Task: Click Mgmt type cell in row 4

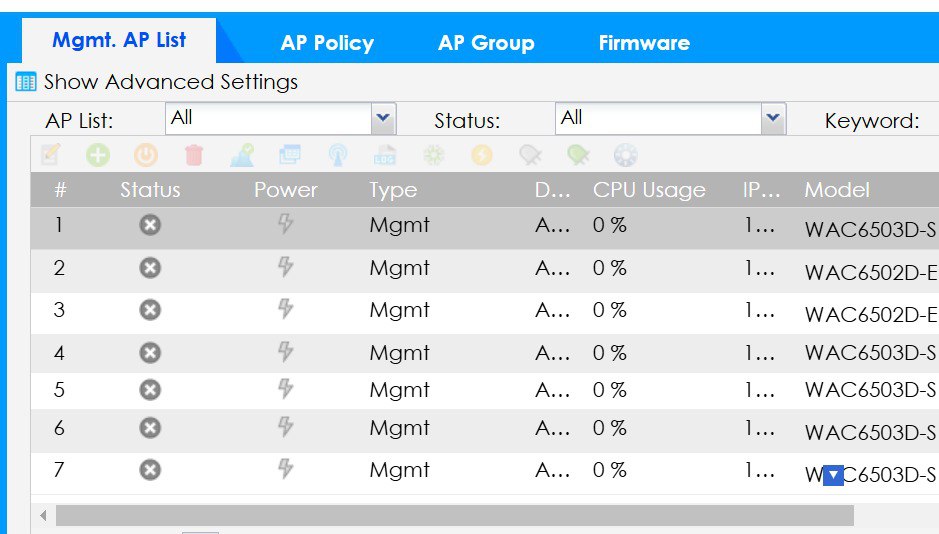Action: coord(399,353)
